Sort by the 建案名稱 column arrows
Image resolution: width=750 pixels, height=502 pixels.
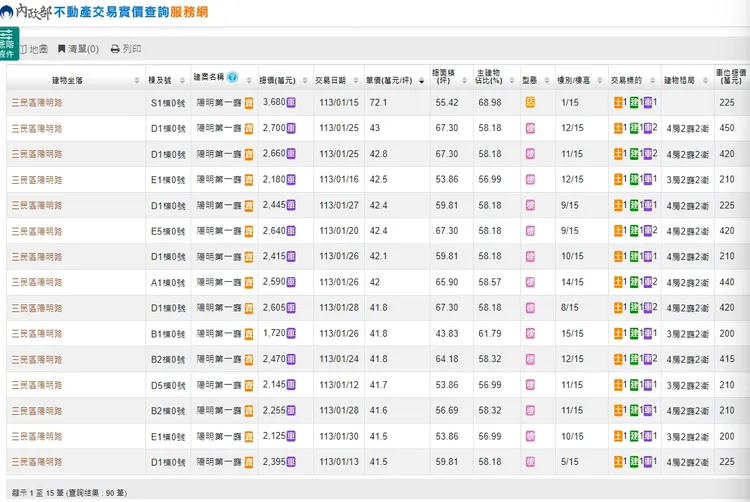click(x=249, y=80)
